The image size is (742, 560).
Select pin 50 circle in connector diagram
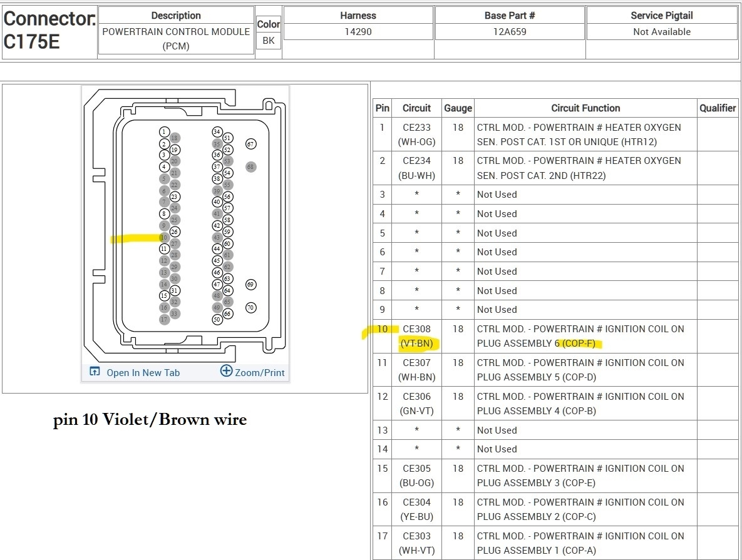[x=217, y=319]
